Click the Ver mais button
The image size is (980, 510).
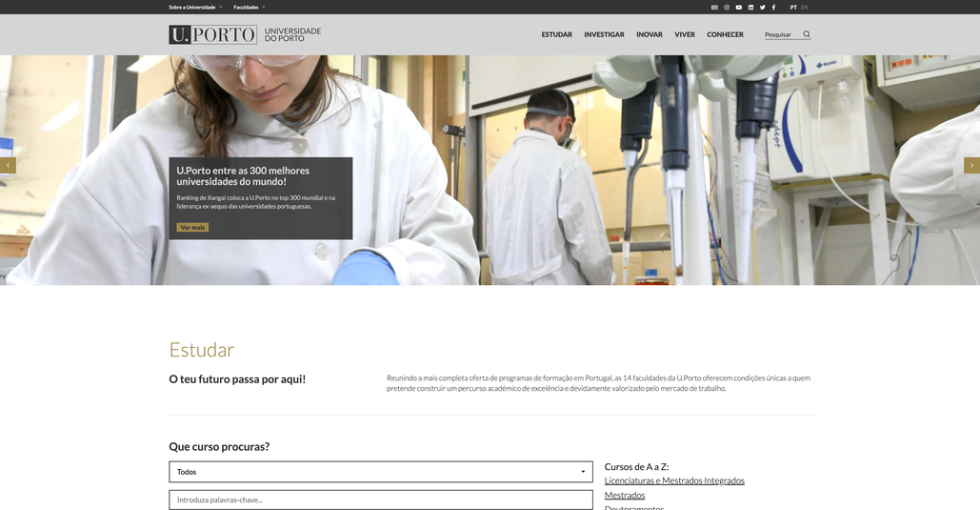coord(192,227)
